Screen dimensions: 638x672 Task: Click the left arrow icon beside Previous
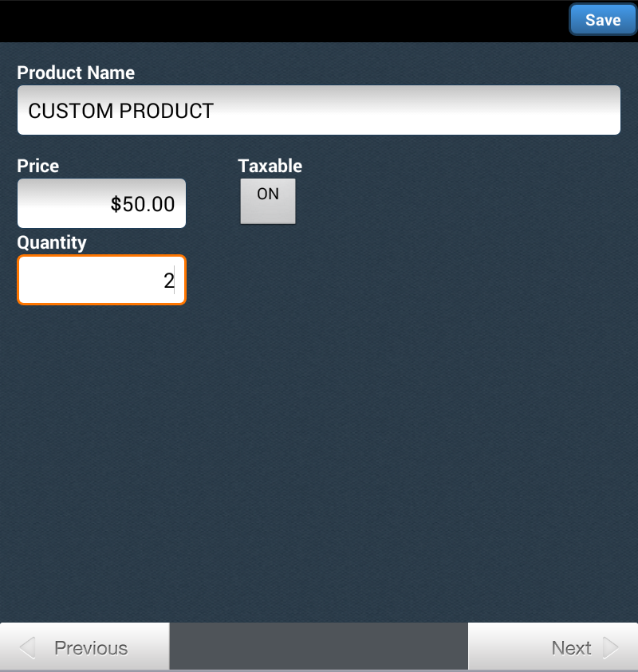(27, 647)
